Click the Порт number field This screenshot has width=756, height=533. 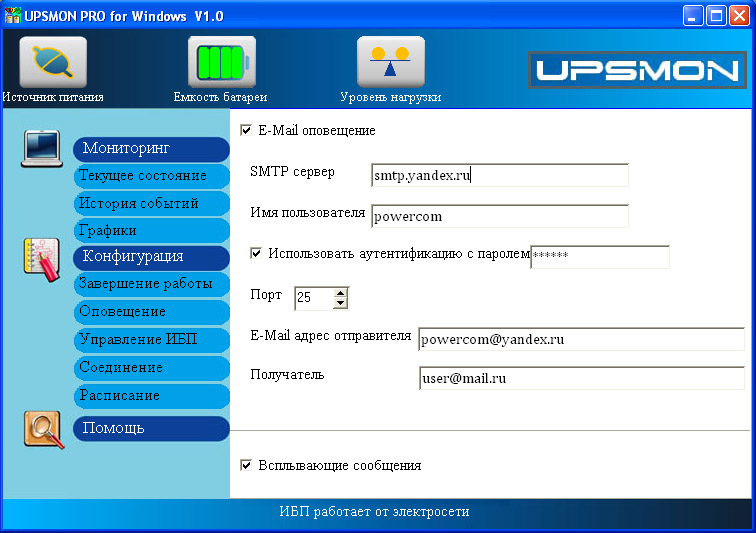(314, 298)
